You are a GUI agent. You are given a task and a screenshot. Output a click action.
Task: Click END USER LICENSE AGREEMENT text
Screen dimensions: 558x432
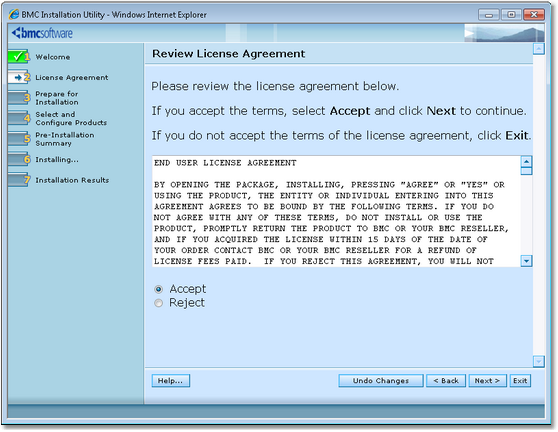(x=225, y=163)
